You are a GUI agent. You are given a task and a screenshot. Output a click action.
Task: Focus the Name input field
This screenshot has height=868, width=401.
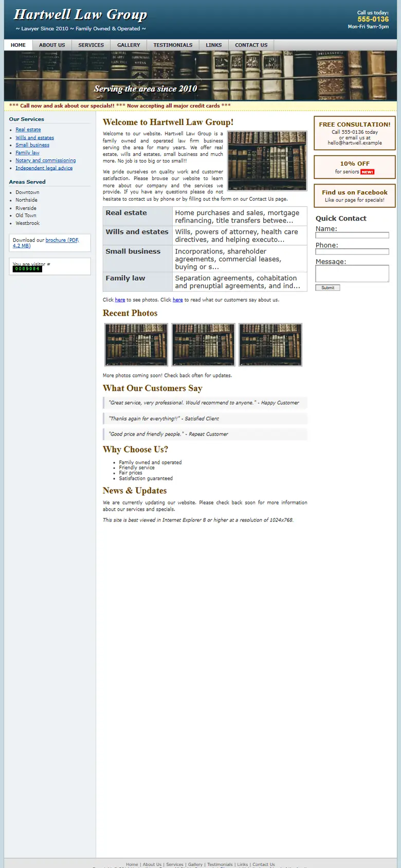352,235
